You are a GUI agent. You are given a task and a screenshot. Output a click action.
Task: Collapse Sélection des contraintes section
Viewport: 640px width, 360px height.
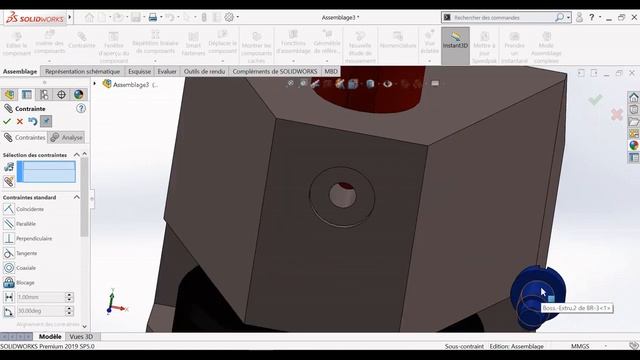(76, 155)
